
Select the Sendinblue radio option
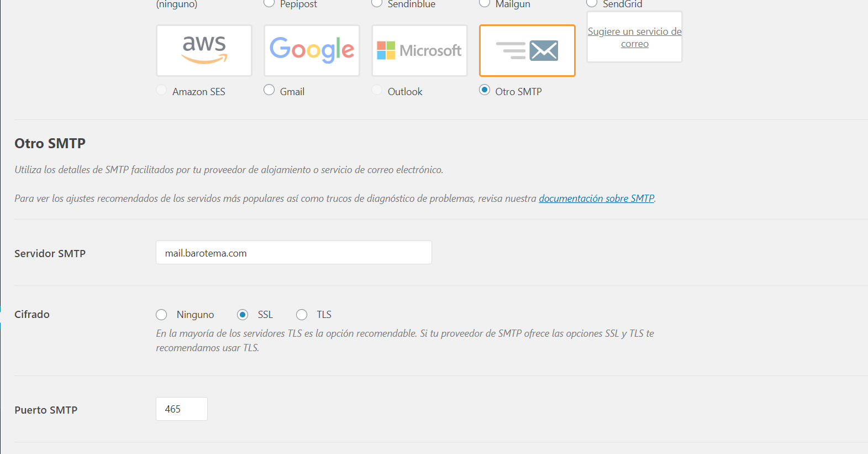click(377, 3)
